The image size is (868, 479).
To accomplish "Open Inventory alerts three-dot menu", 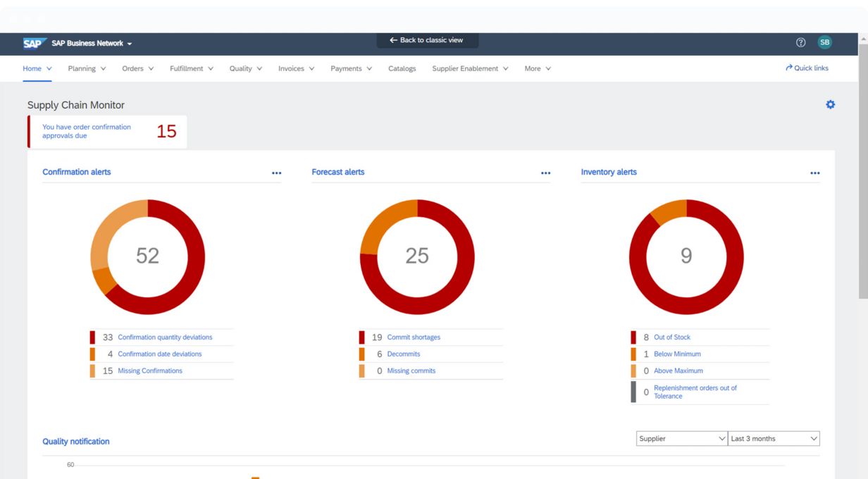I will point(814,173).
